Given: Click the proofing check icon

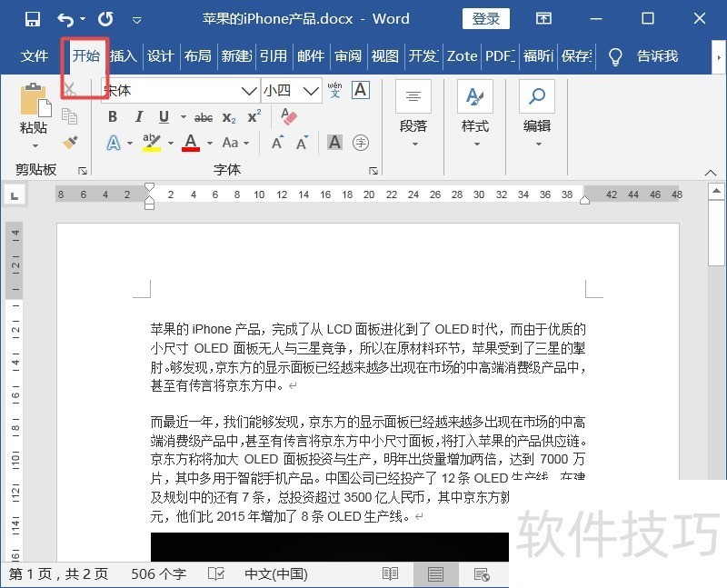Looking at the screenshot, I should (216, 574).
